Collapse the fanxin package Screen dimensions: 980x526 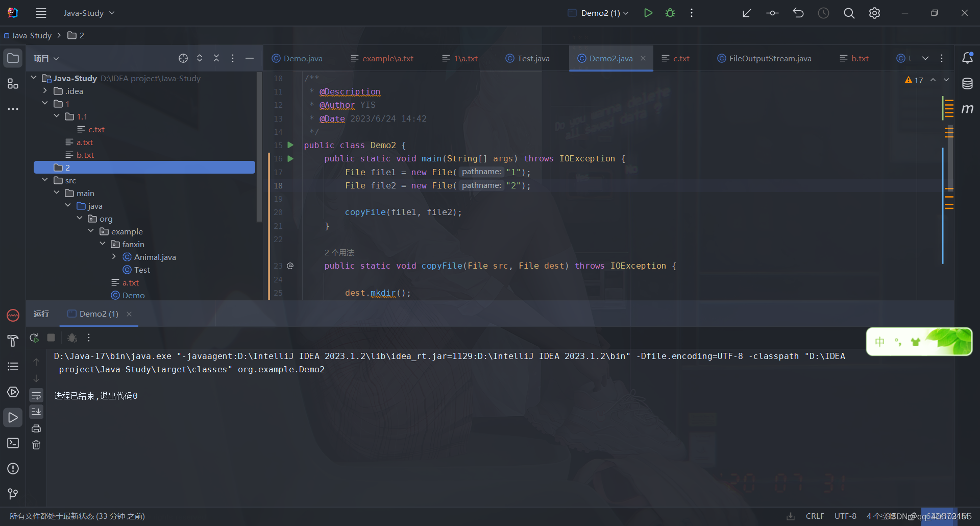[x=103, y=244]
